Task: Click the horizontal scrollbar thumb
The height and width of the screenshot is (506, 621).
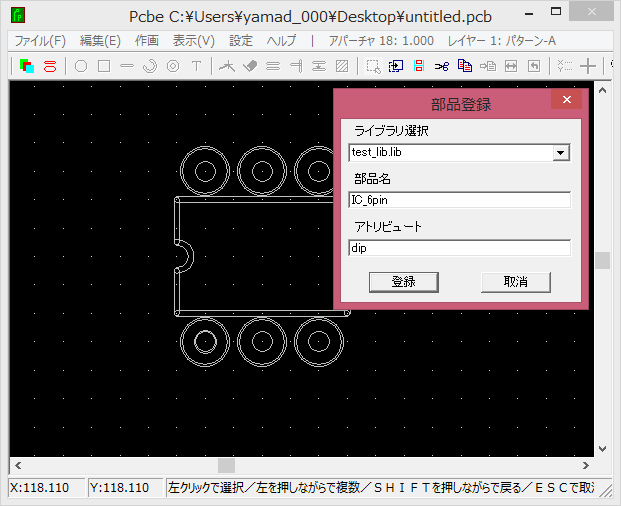Action: (x=226, y=465)
